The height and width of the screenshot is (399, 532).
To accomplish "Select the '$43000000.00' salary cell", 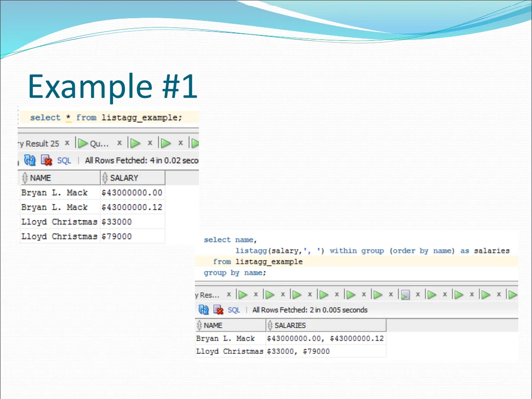I will coord(132,192).
